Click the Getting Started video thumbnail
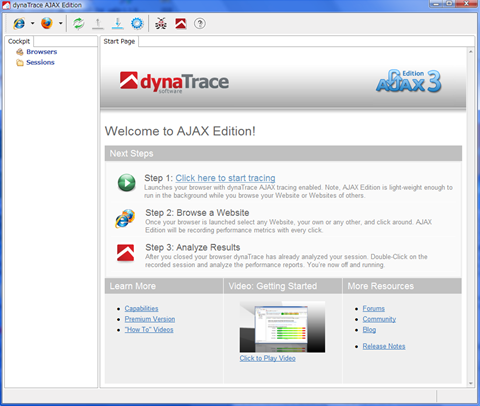Screen dimensions: 480x406 pos(282,327)
